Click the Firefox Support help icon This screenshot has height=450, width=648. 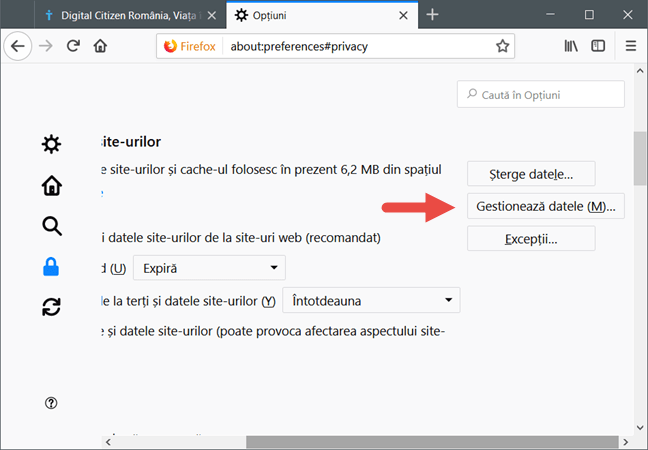tap(51, 402)
